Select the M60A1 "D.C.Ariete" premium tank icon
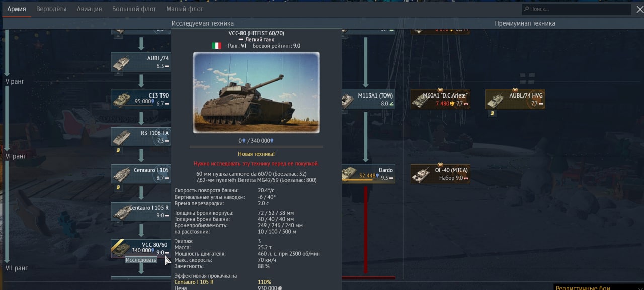 422,100
